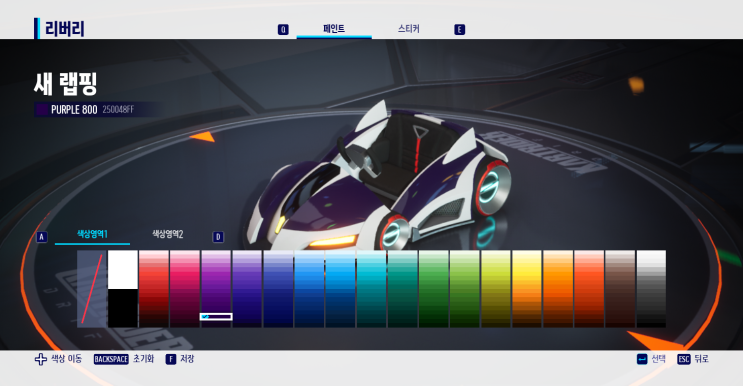
Task: Select a color from the yellow column
Action: pyautogui.click(x=526, y=289)
